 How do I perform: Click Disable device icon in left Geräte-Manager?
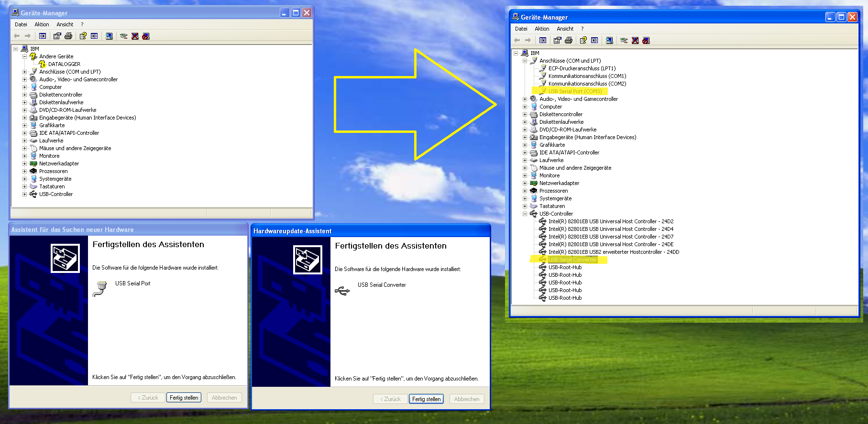click(x=146, y=36)
